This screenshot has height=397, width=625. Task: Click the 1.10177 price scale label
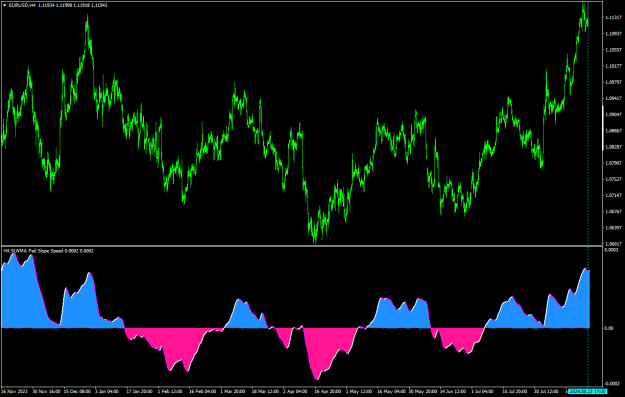(613, 66)
